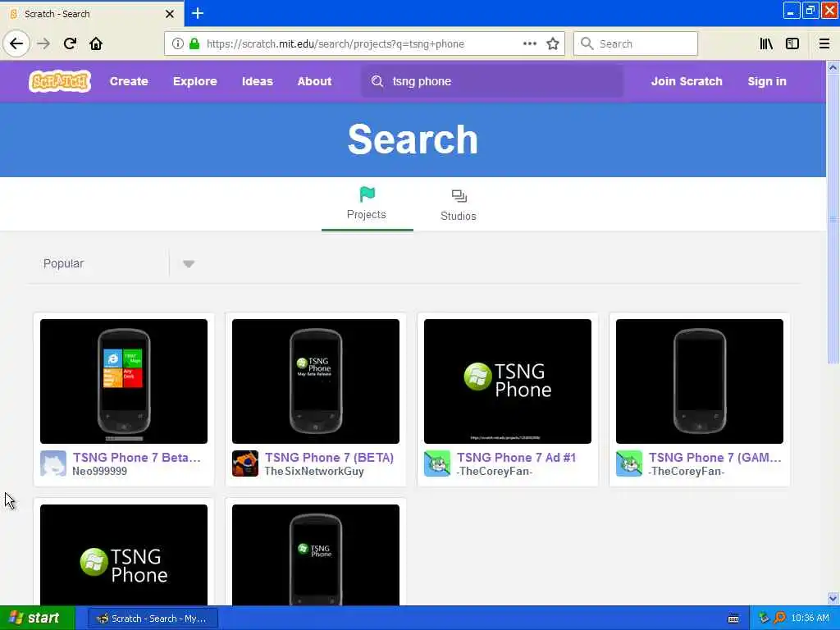This screenshot has width=840, height=630.
Task: Open the Explore menu item
Action: click(x=195, y=81)
